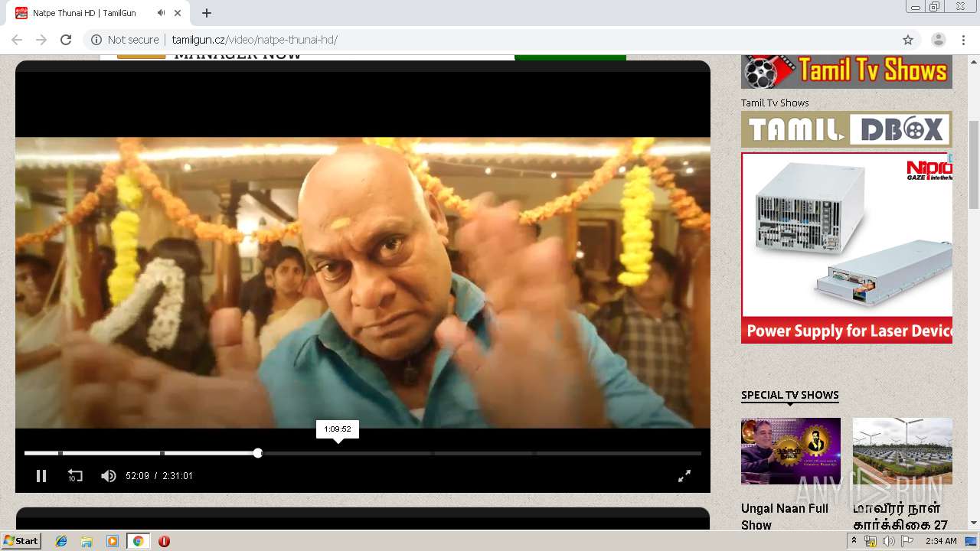Screen dimensions: 980x551
Task: Click the 52:09 elapsed time text
Action: (138, 476)
